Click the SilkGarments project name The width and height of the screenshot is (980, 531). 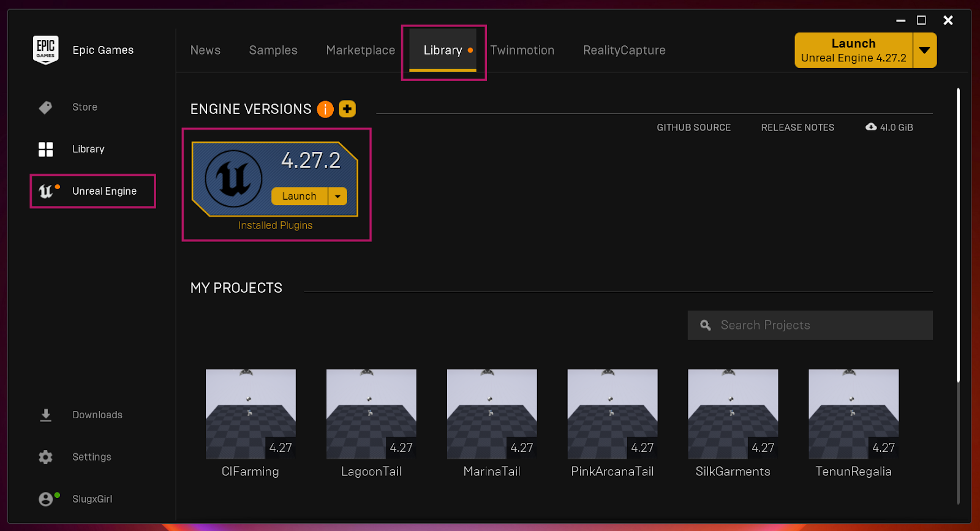(x=733, y=472)
